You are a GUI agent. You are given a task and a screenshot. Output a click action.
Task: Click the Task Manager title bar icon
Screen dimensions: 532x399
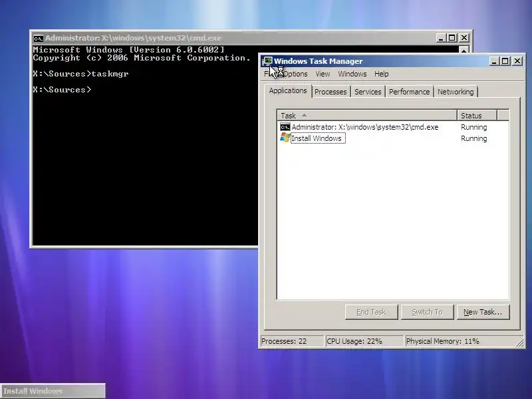[267, 61]
